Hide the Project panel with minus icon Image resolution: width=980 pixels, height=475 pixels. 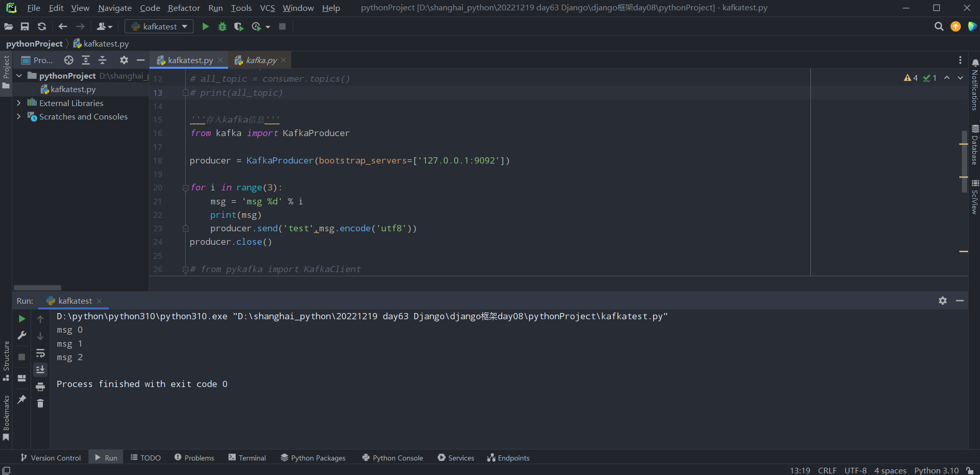point(140,60)
